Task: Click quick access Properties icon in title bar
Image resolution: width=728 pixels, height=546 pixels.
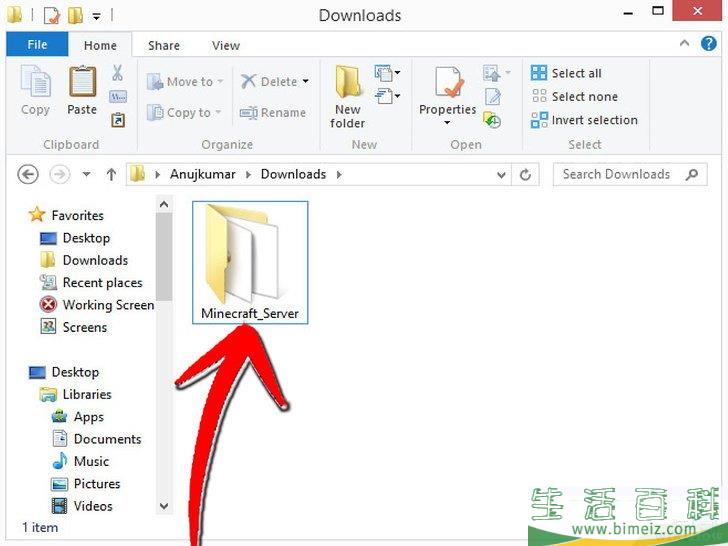Action: click(52, 16)
